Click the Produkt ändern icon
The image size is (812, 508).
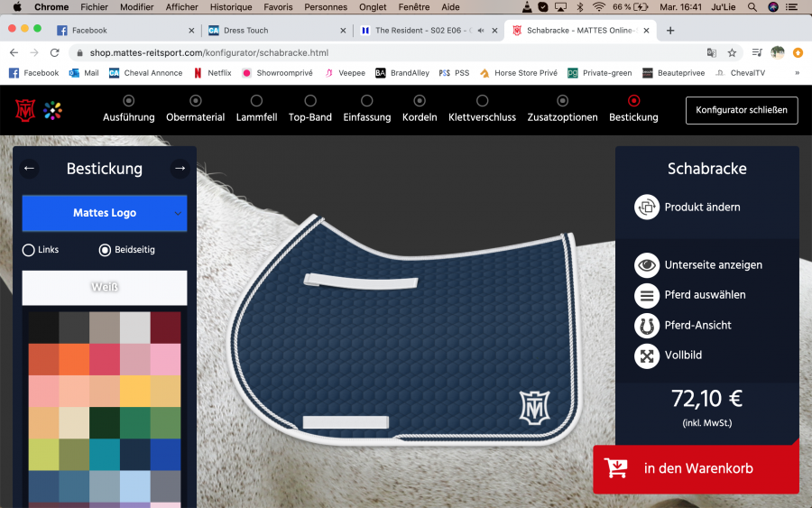pos(647,207)
